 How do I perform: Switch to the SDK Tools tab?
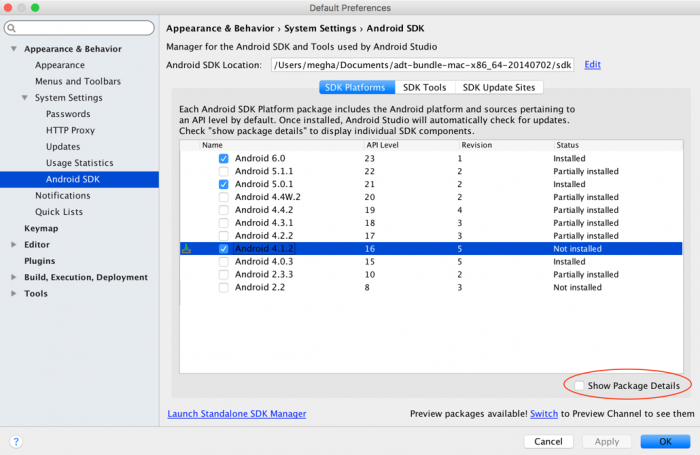coord(425,88)
